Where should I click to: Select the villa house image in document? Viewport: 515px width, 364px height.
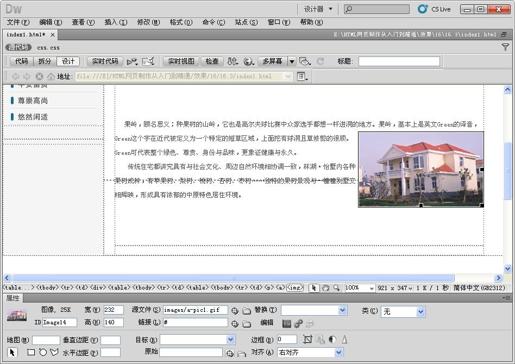(421, 170)
